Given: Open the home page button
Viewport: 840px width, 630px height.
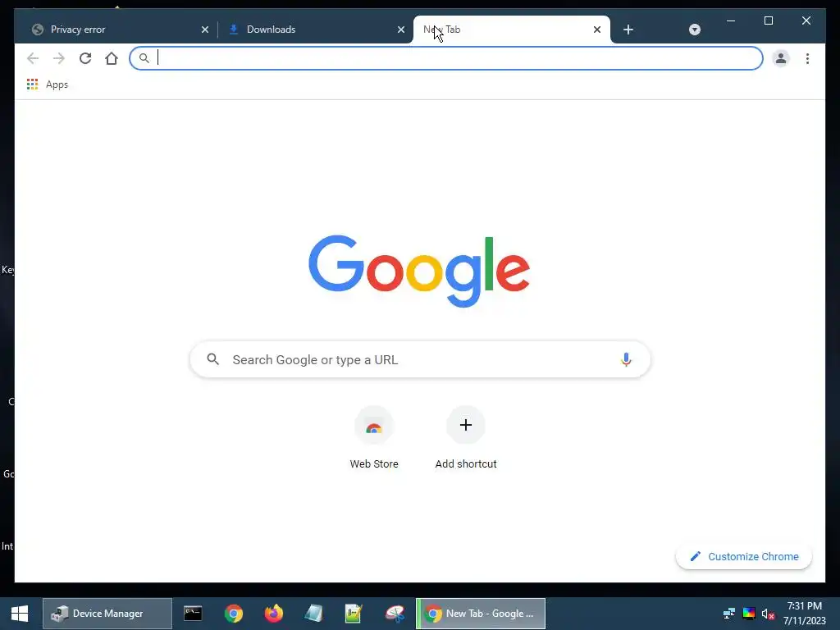Looking at the screenshot, I should pyautogui.click(x=112, y=58).
